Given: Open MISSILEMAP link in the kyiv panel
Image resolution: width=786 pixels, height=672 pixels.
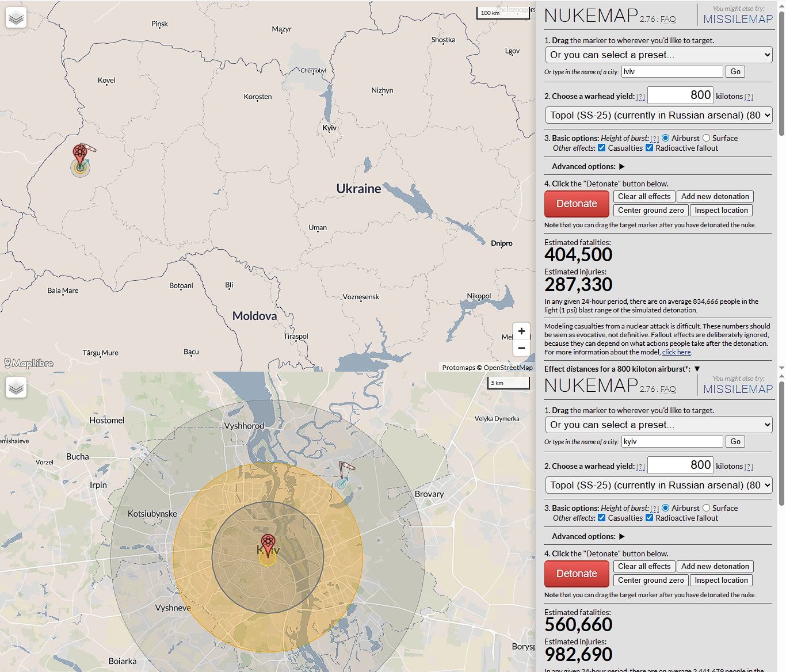Looking at the screenshot, I should 738,389.
